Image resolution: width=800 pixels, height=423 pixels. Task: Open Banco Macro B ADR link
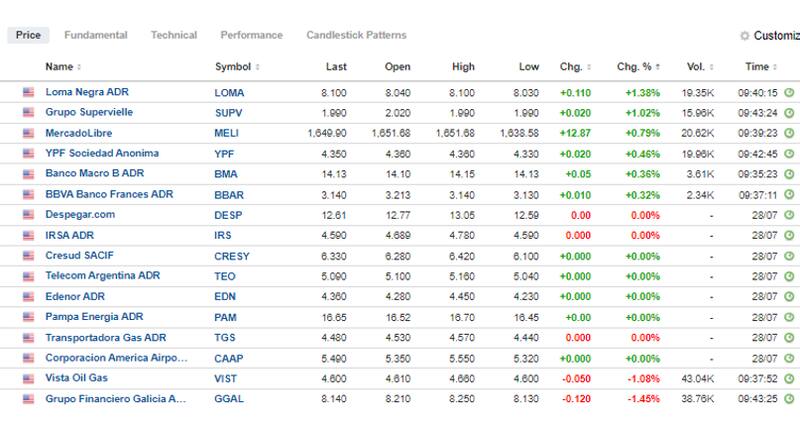tap(95, 174)
